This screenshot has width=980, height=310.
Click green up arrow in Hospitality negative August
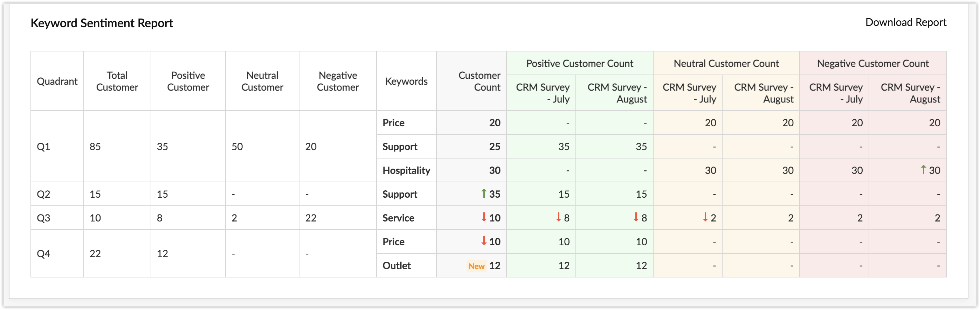(x=923, y=169)
